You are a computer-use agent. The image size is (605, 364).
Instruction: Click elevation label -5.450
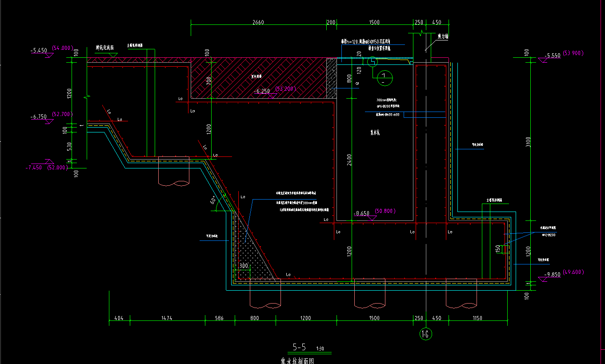pos(39,50)
